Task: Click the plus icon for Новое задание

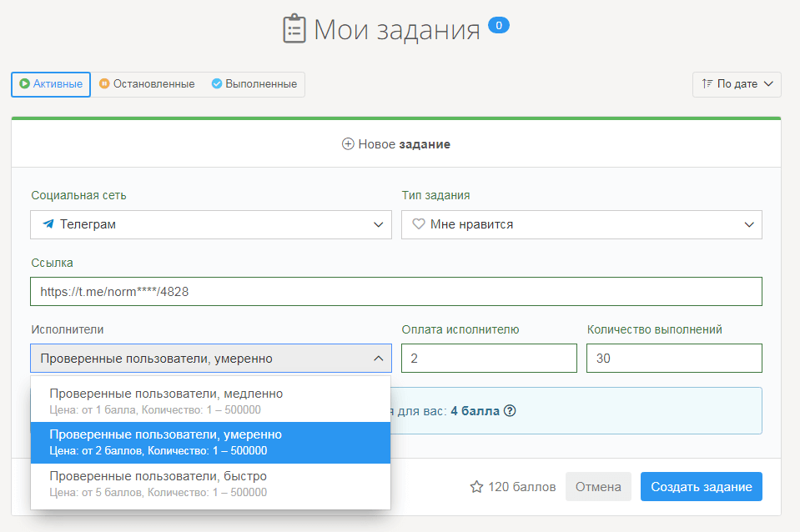Action: [348, 144]
